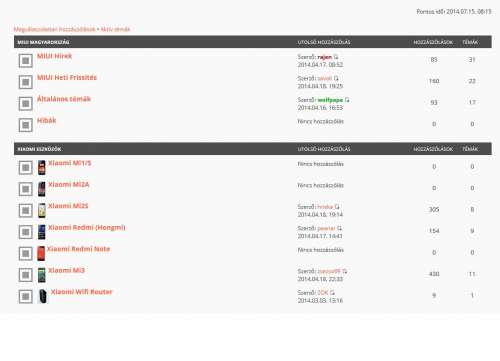The image size is (500, 361).
Task: Click the forum status icon beside Xiaomi MI2S
Action: [x=26, y=210]
